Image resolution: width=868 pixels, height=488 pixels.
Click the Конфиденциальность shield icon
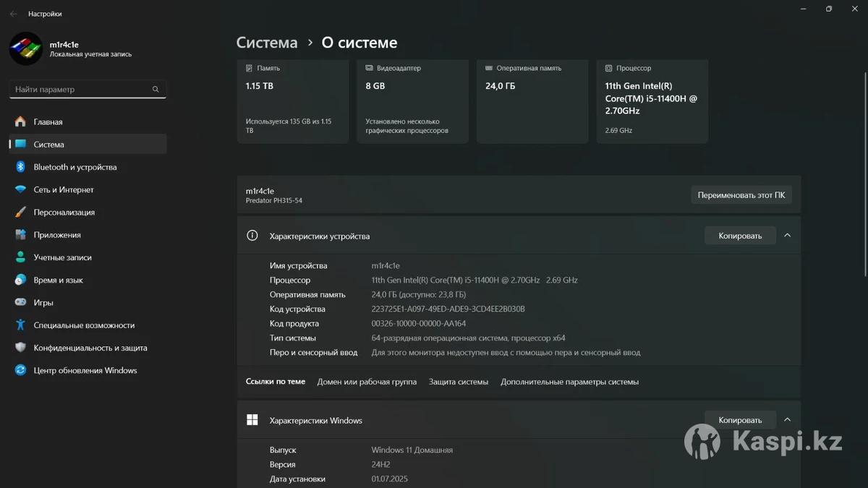[20, 348]
